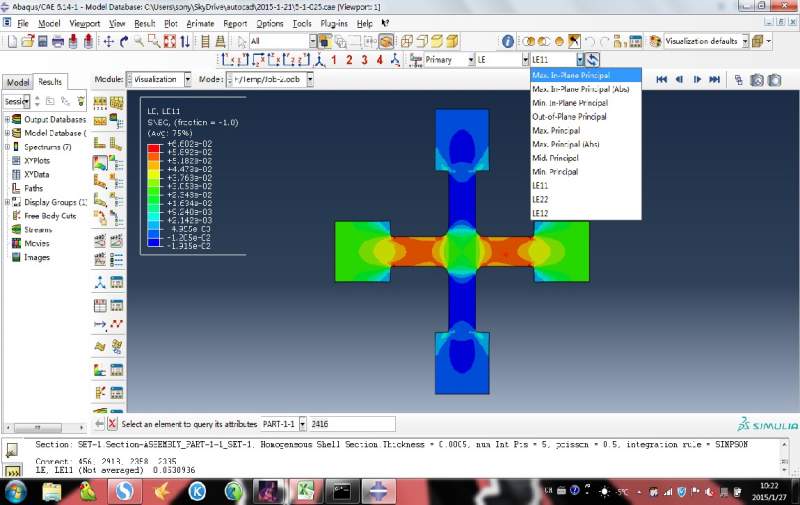This screenshot has width=800, height=505.
Task: Click the Excel icon in Windows taskbar
Action: 305,490
